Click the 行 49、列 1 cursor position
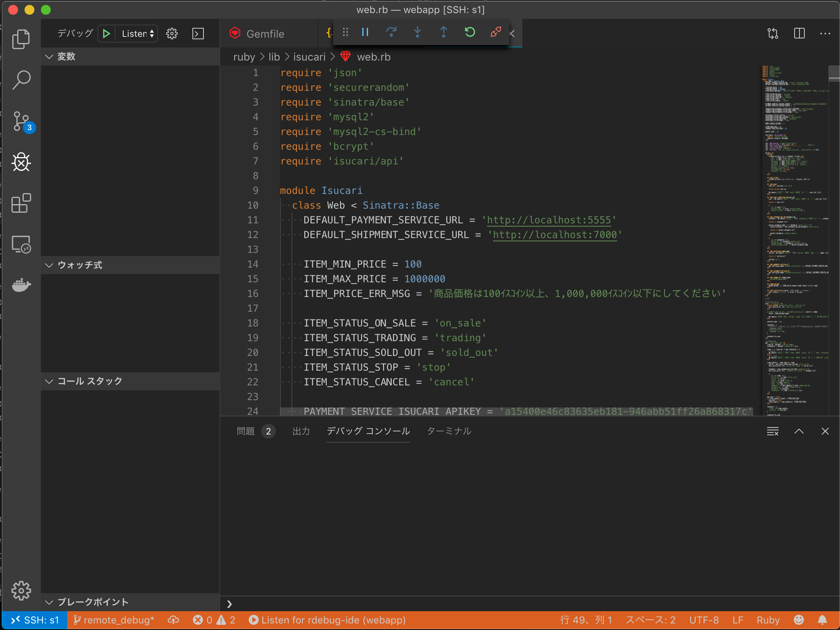The image size is (840, 630). coord(586,620)
